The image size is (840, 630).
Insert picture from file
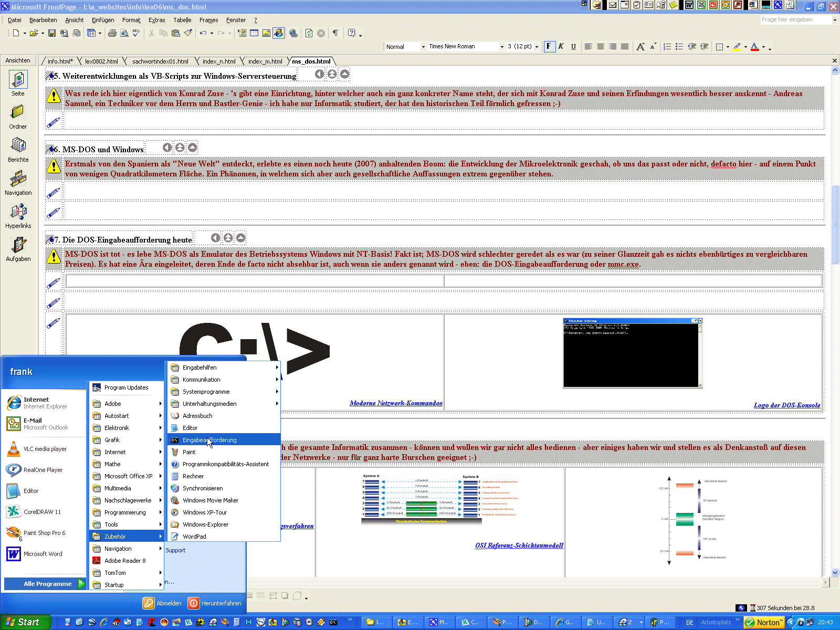266,33
